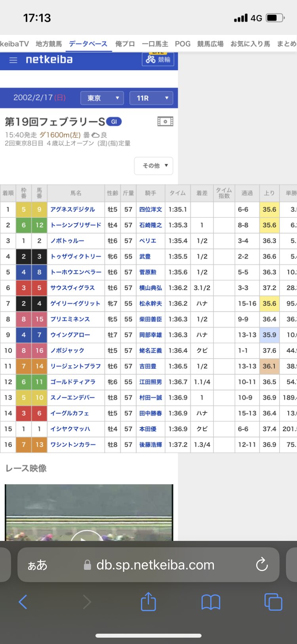Expand the その他 dropdown
This screenshot has width=297, height=644.
click(x=154, y=166)
